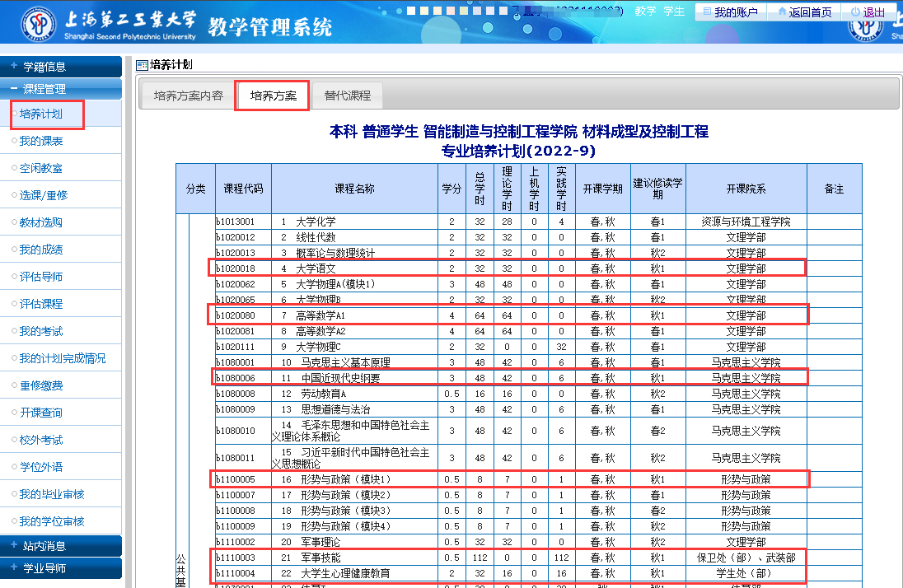Collapse the 课程管理 sidebar section
Image resolution: width=903 pixels, height=588 pixels.
pyautogui.click(x=61, y=89)
